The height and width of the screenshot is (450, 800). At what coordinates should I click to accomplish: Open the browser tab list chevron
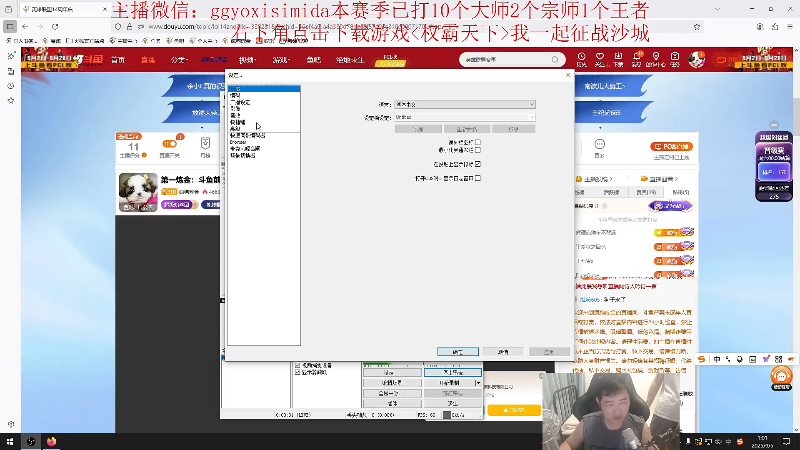click(x=717, y=9)
